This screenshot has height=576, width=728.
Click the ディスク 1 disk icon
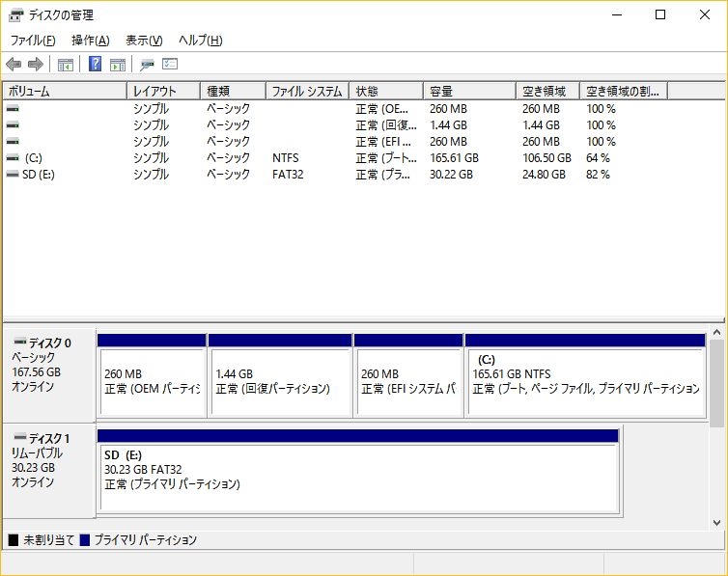click(20, 437)
